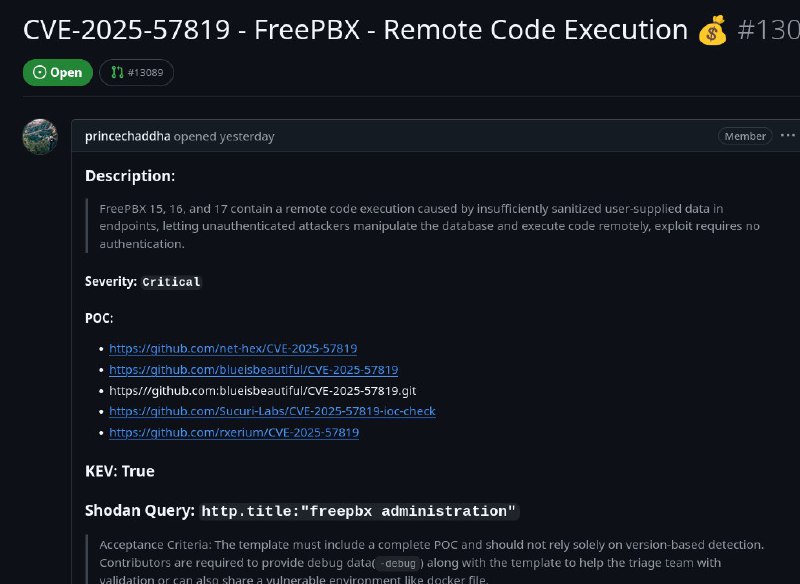Open the blueisbeautiful CVE-2025-57819 repository link
This screenshot has height=584, width=800.
[254, 370]
